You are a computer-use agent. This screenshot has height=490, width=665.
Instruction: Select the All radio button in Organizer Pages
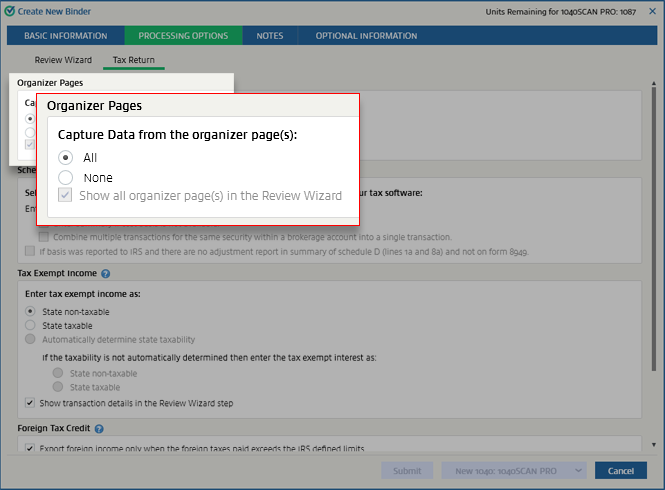click(x=66, y=157)
